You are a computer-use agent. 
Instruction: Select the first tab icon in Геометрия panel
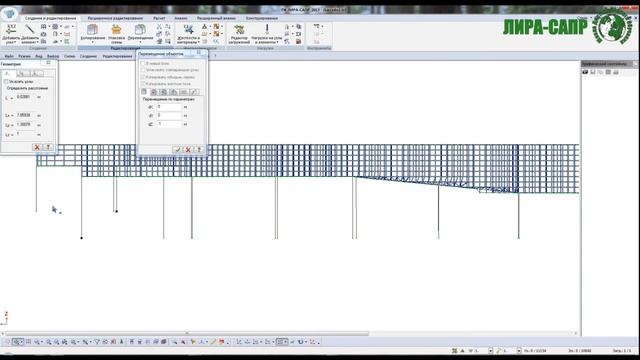coord(8,73)
